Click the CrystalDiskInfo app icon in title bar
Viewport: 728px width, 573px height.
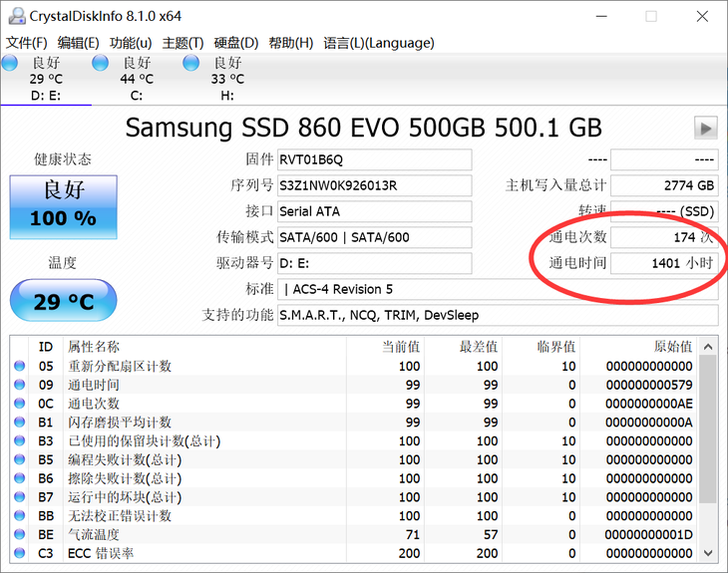[17, 16]
